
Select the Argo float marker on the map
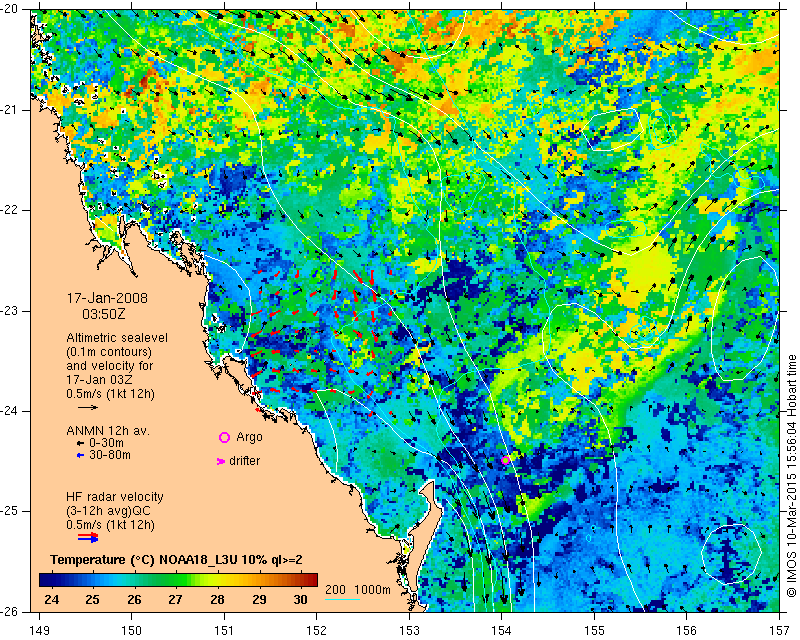pos(506,460)
